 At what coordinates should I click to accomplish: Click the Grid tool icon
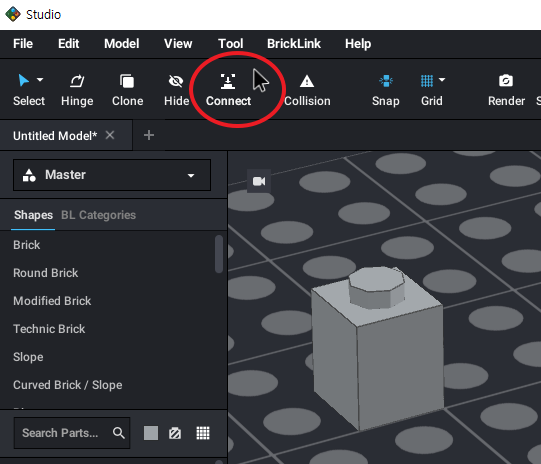coord(427,81)
